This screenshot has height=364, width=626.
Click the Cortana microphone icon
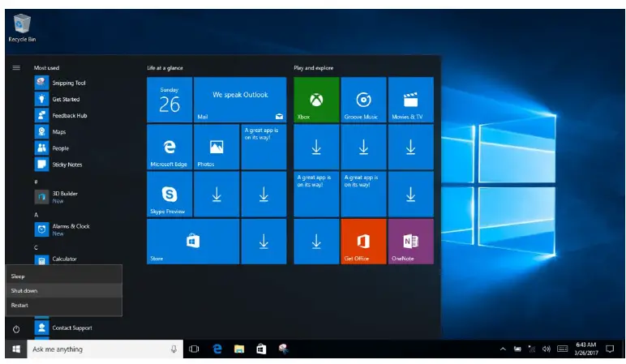coord(174,349)
